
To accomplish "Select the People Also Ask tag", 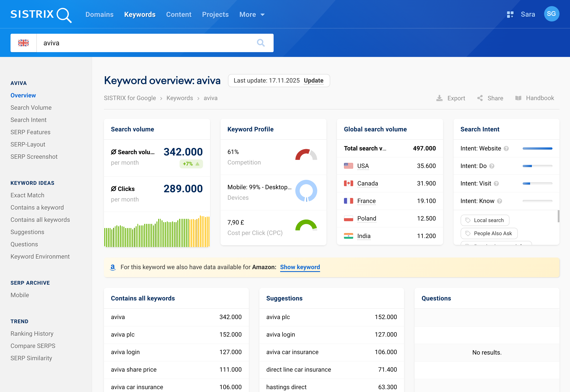I will click(489, 233).
